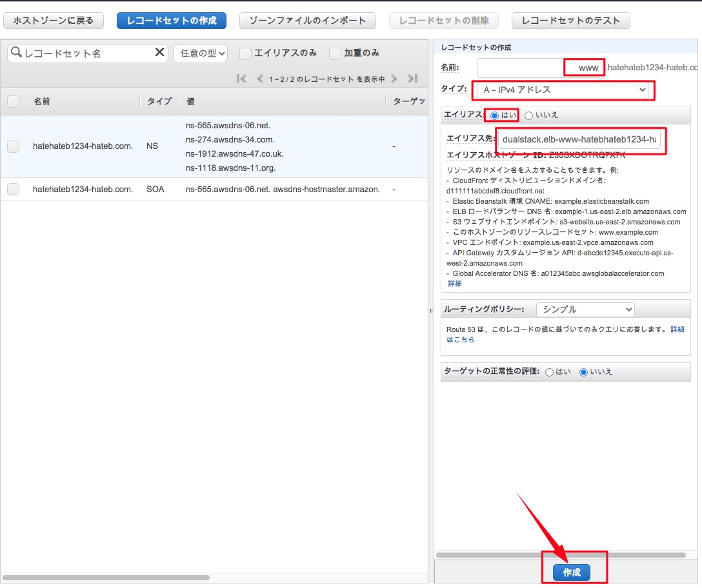The height and width of the screenshot is (588, 702).
Task: Select the SOA record row checkbox
Action: [14, 190]
